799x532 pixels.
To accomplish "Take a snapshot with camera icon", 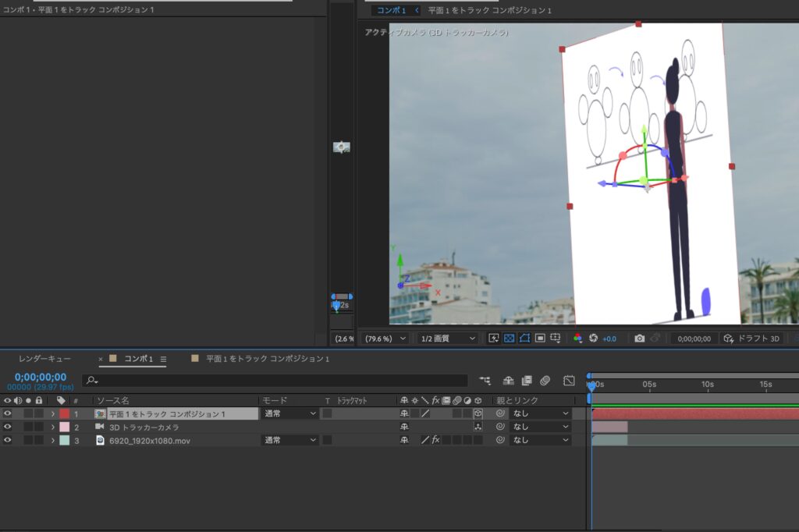I will tap(639, 339).
